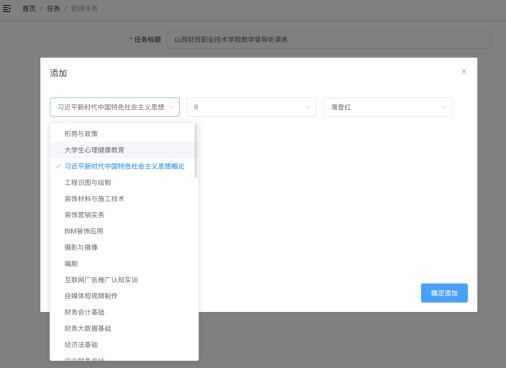Screen dimensions: 506x368
Task: Pick BIM装饰应用 from the list
Action: [123, 231]
